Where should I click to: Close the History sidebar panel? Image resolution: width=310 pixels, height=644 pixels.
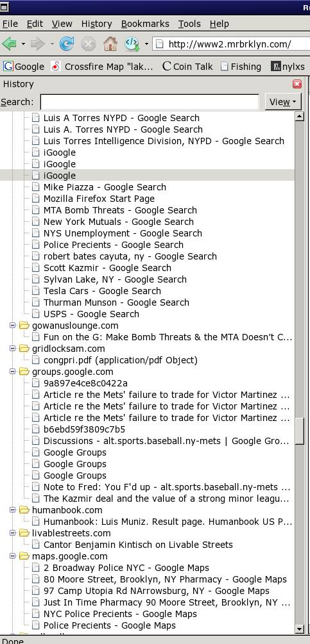pyautogui.click(x=297, y=84)
